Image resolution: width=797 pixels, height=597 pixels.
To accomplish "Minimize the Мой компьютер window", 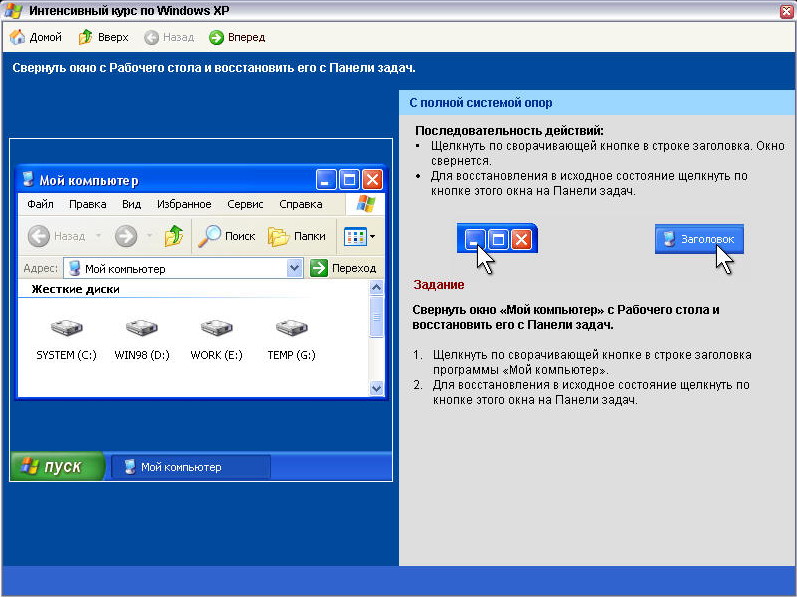I will coord(326,180).
